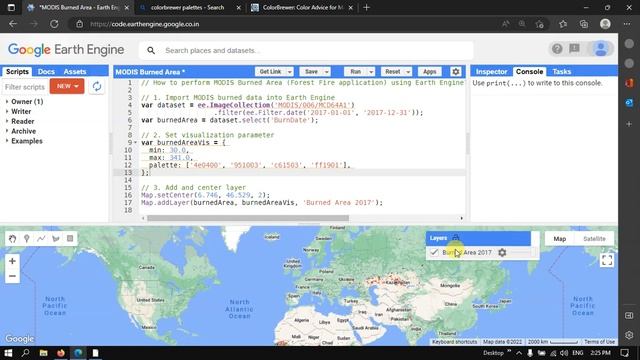Zoom out of the map
This screenshot has width=640, height=360.
[12, 276]
